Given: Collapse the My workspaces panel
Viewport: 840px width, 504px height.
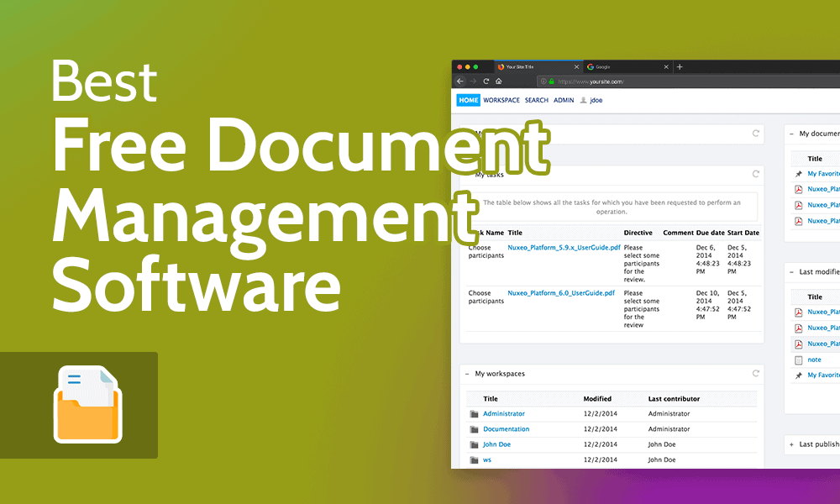Looking at the screenshot, I should pos(467,374).
